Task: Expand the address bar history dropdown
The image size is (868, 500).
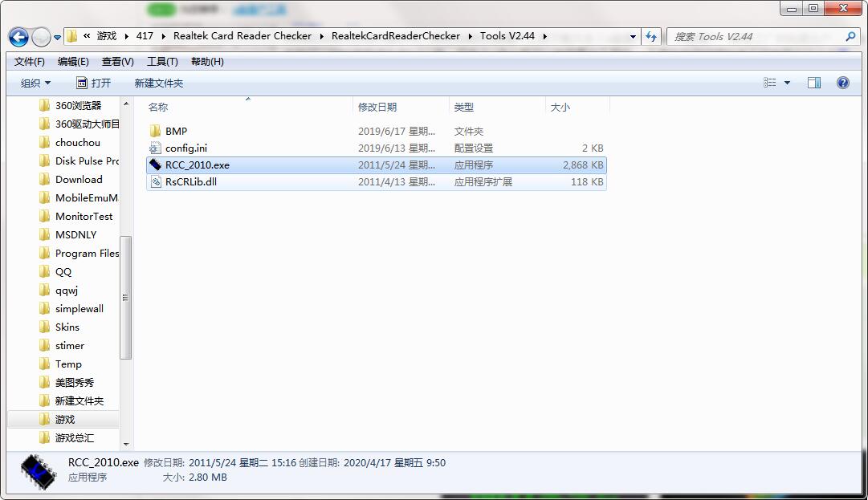Action: pyautogui.click(x=634, y=36)
